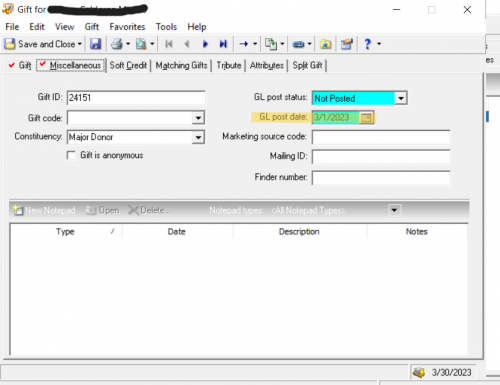The width and height of the screenshot is (500, 385).
Task: Select the Miscellaneous tab
Action: (x=71, y=65)
